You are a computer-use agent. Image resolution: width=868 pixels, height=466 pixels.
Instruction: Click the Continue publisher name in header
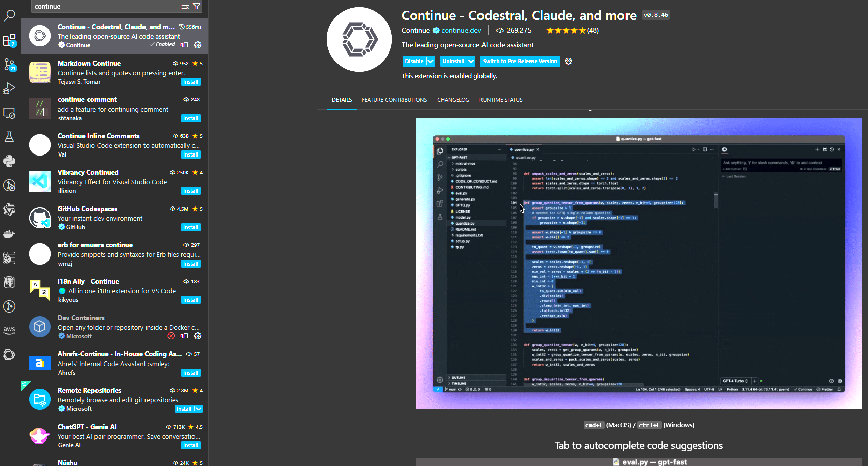[416, 30]
